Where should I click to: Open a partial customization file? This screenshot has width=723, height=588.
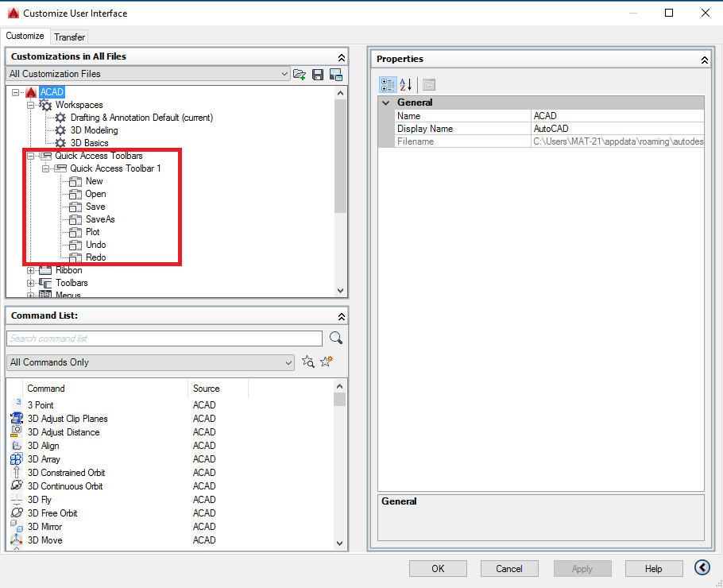300,74
